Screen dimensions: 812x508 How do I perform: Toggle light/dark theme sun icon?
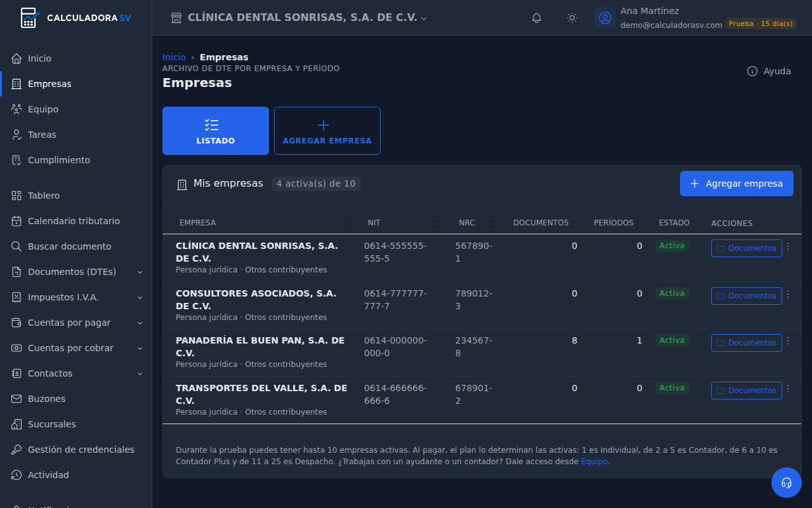point(572,18)
